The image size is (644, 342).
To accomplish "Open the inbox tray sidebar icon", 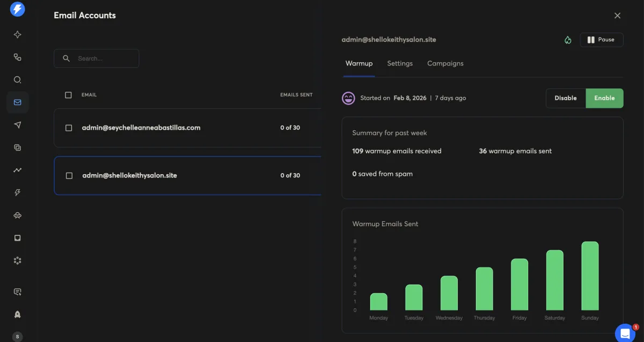I will click(18, 237).
